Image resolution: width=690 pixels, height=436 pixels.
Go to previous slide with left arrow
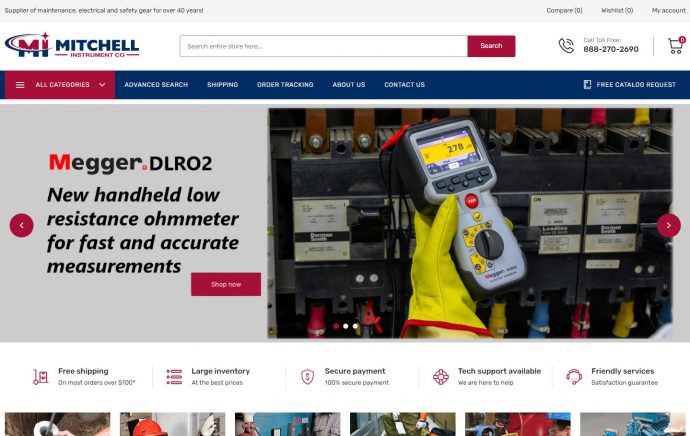22,225
